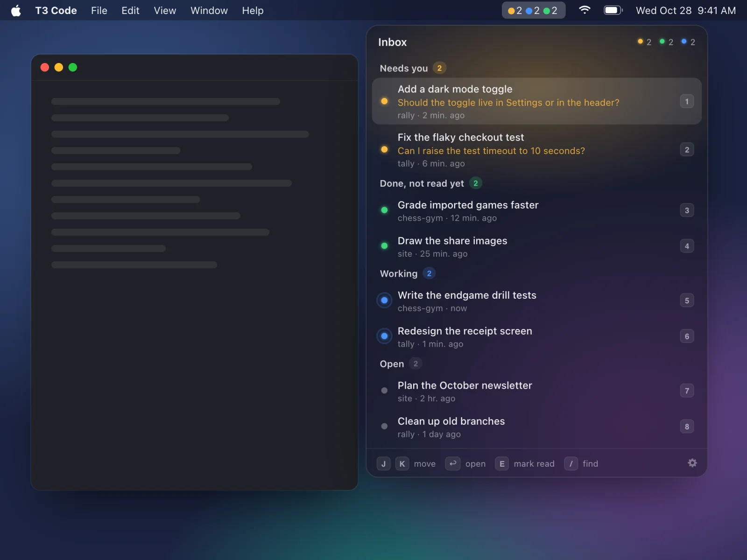Click the orange dot beside "Add a dark mode toggle"
This screenshot has width=747, height=560.
tap(384, 101)
